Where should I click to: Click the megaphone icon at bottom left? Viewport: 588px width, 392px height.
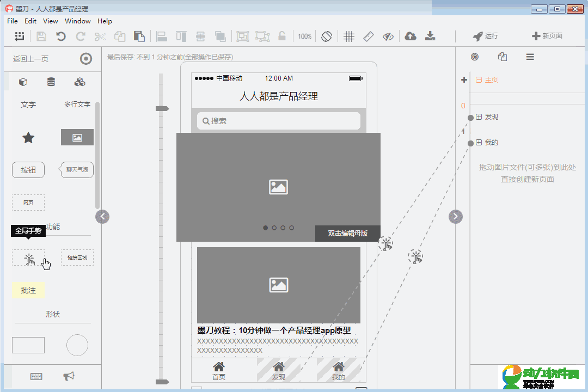pyautogui.click(x=69, y=376)
